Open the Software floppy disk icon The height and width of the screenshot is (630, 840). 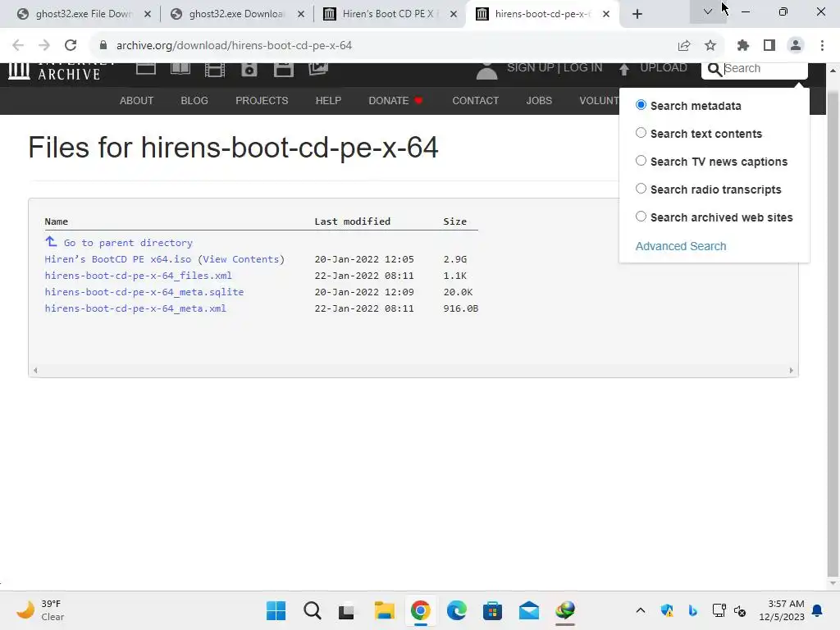pyautogui.click(x=283, y=70)
